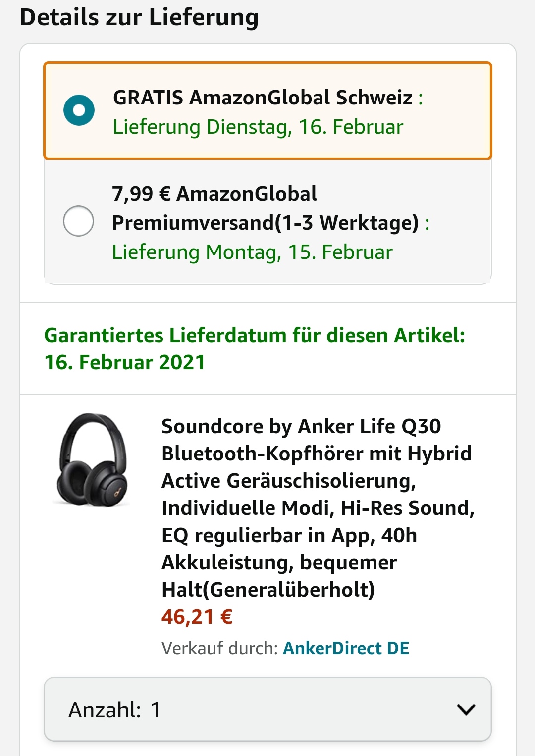The width and height of the screenshot is (535, 756).
Task: Open the headphones product thumbnail
Action: point(93,460)
